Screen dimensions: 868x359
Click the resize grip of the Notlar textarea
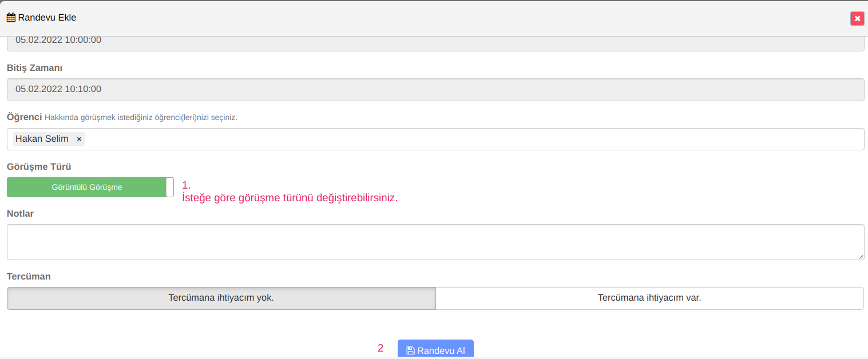point(861,257)
